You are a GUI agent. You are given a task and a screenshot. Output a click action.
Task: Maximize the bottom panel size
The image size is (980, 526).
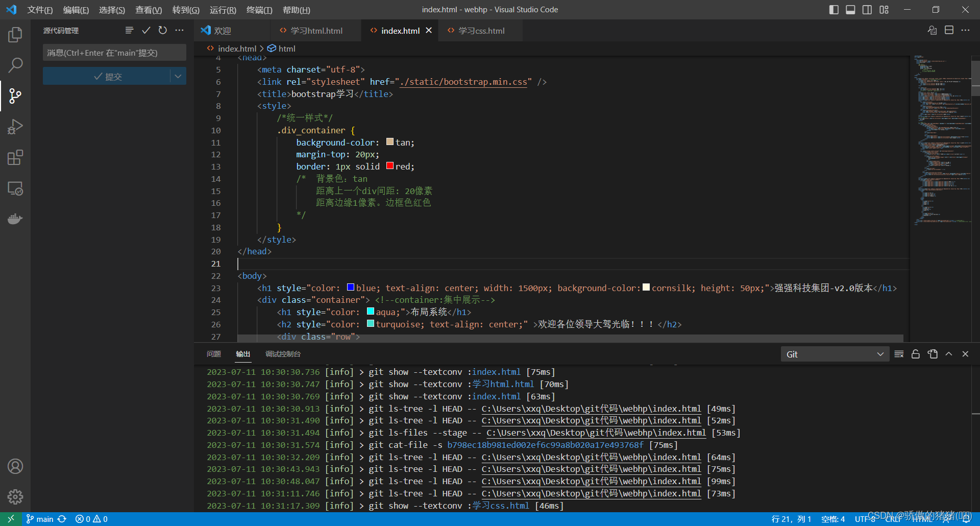pos(949,354)
